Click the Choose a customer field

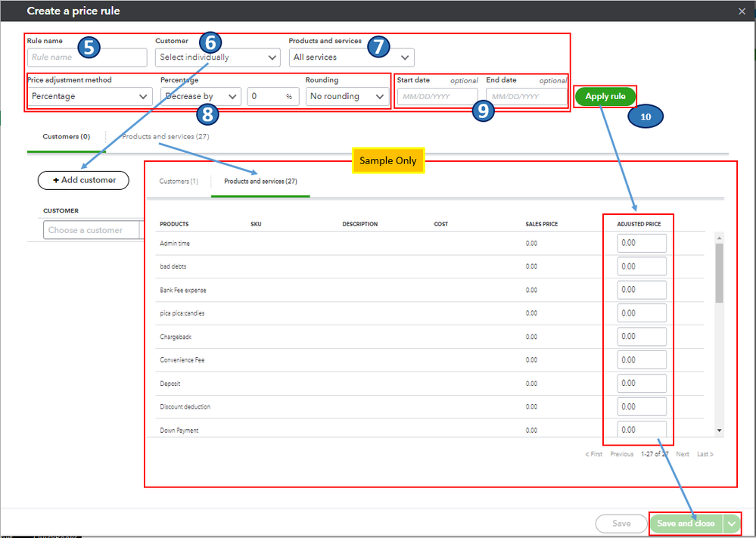pyautogui.click(x=92, y=231)
